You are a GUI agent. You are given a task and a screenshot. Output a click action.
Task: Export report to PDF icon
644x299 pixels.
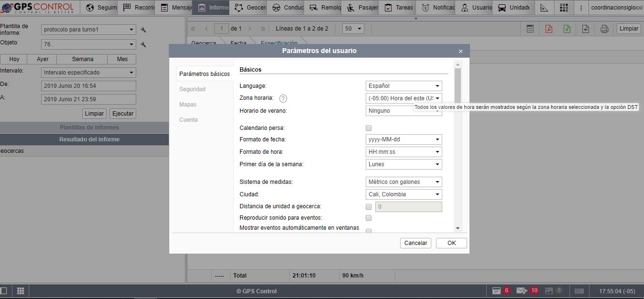[x=549, y=29]
